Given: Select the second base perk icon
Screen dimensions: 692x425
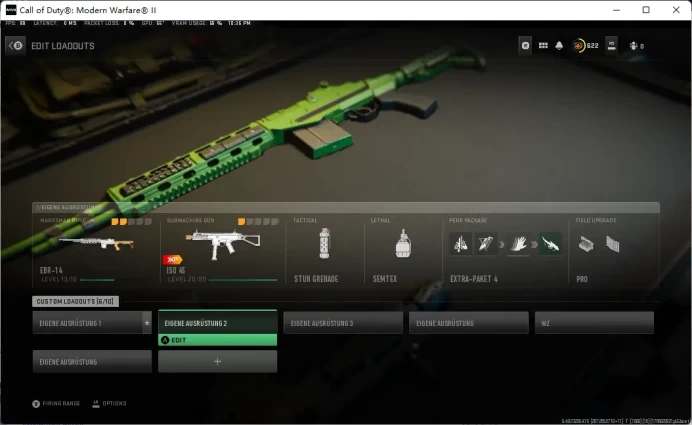Looking at the screenshot, I should 485,244.
